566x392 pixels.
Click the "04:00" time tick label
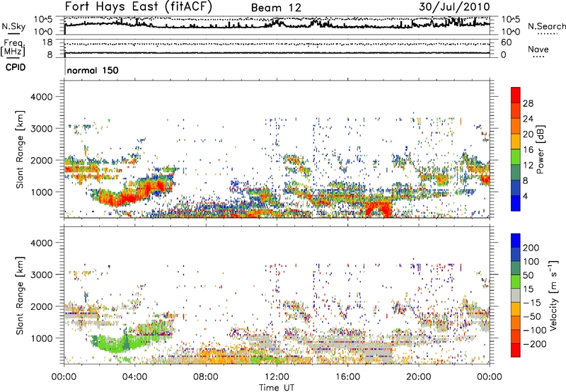coord(134,377)
